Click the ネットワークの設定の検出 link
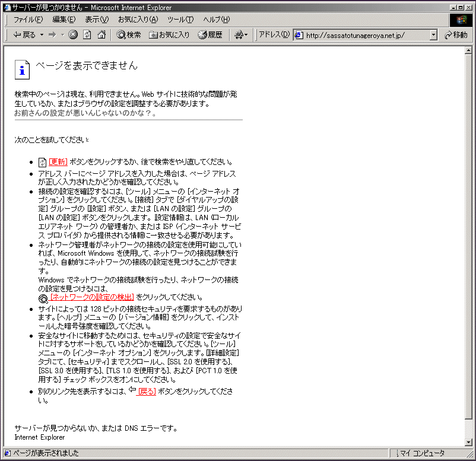476x461 pixels. (x=92, y=297)
